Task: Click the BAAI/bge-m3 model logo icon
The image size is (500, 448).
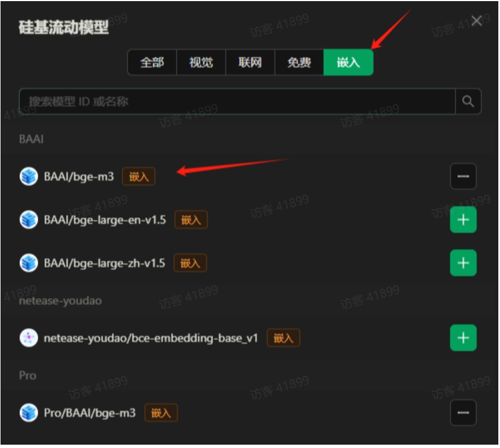Action: coord(29,176)
